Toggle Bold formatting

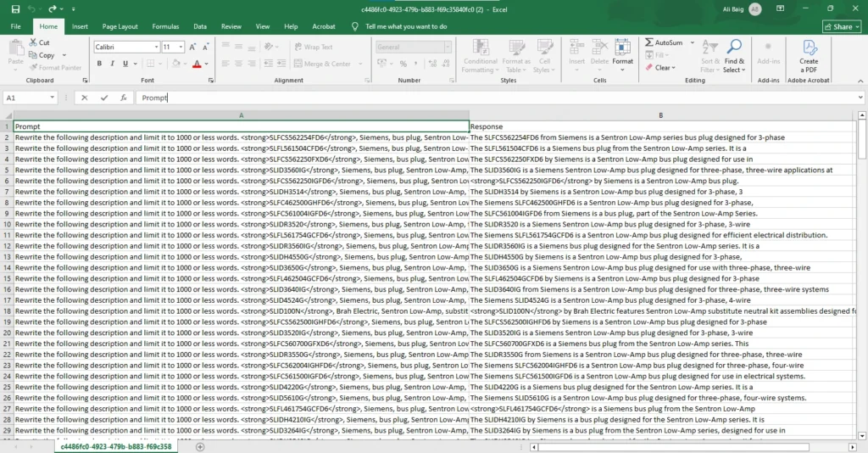99,64
